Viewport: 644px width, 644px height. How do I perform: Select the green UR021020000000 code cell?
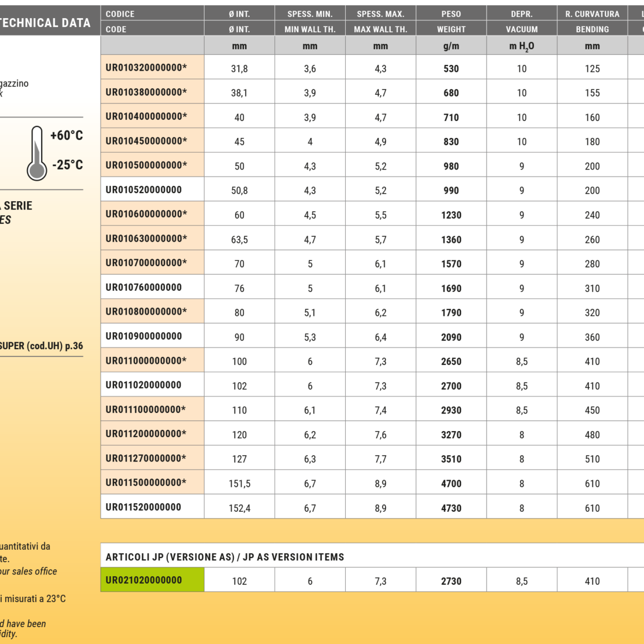click(152, 580)
